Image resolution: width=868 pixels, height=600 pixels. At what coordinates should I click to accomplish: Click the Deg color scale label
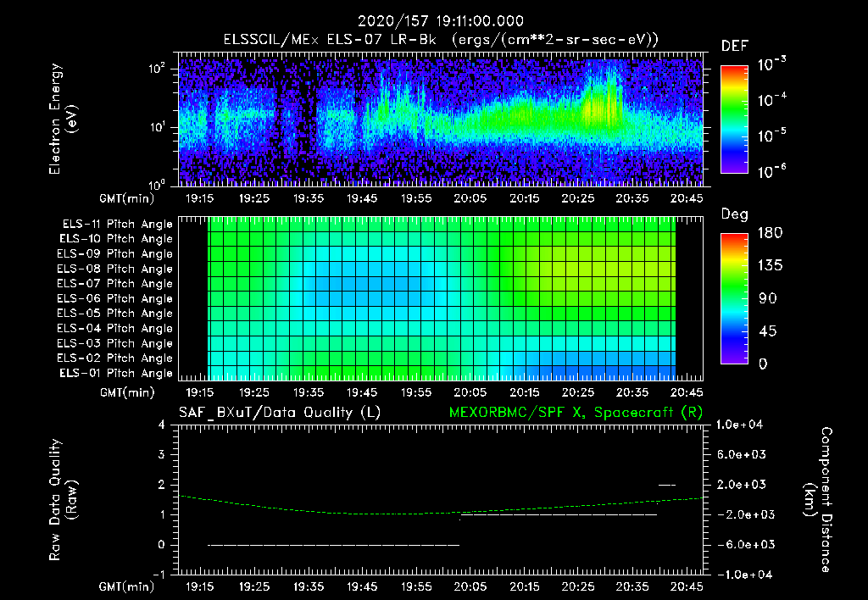(x=735, y=214)
